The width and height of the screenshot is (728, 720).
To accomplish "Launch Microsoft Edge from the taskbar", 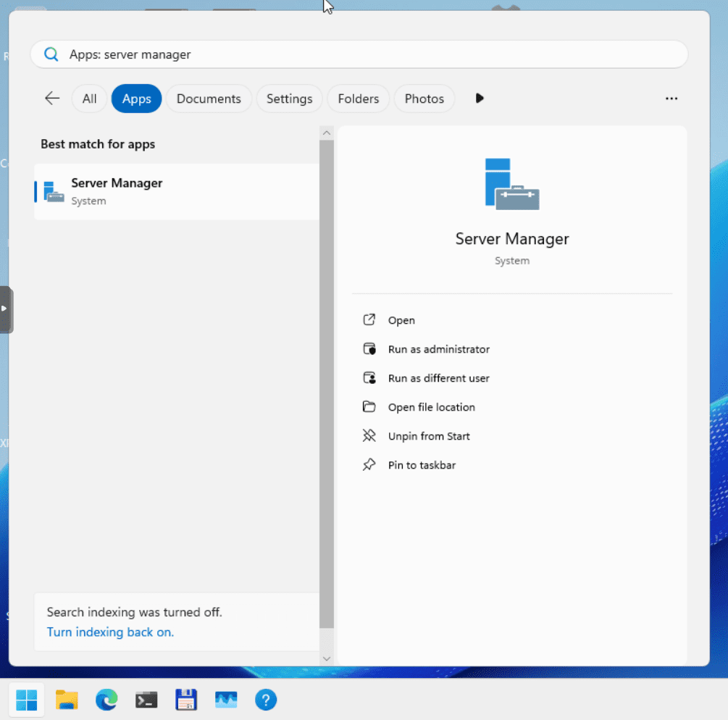I will coord(106,700).
